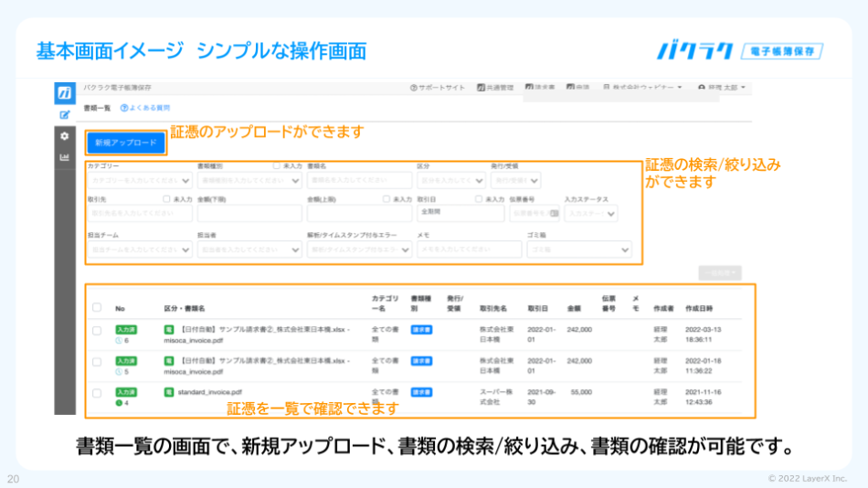
Task: Click green 電 icon on 2022-01-18 row
Action: [169, 361]
